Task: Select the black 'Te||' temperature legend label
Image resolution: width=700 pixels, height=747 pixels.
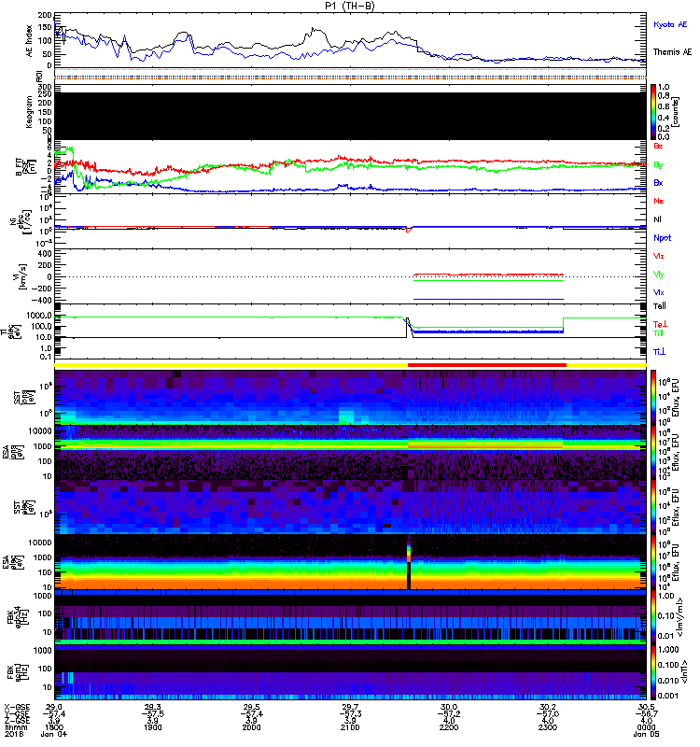Action: tap(660, 306)
